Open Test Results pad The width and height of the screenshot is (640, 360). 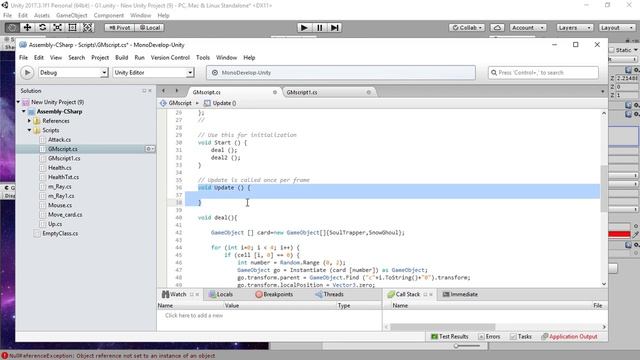coord(449,337)
